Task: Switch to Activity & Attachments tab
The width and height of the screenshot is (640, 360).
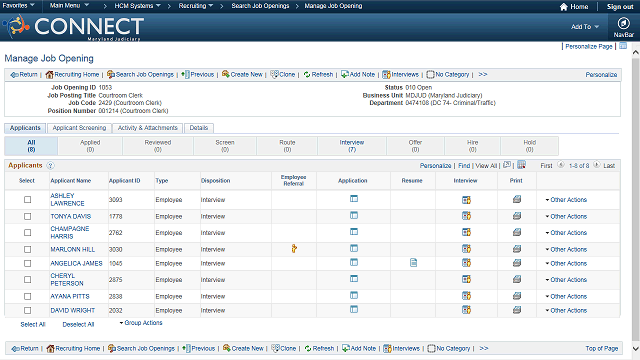Action: pos(148,128)
